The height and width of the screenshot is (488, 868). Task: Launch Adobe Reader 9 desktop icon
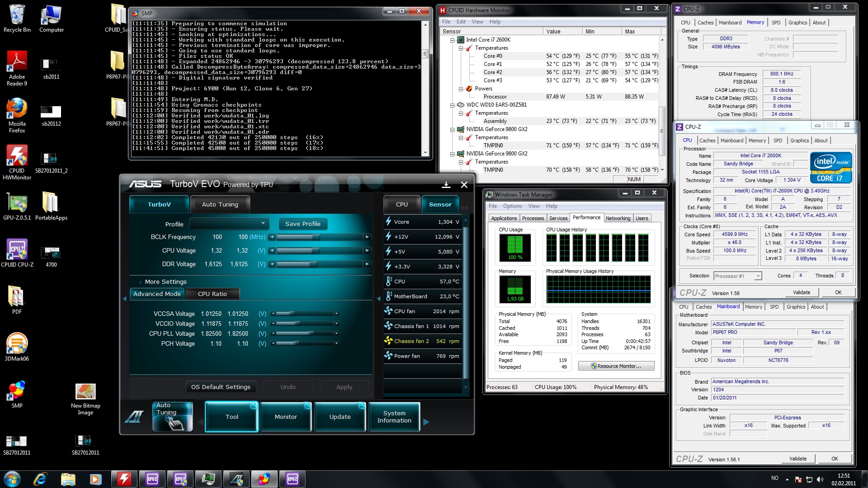point(17,68)
